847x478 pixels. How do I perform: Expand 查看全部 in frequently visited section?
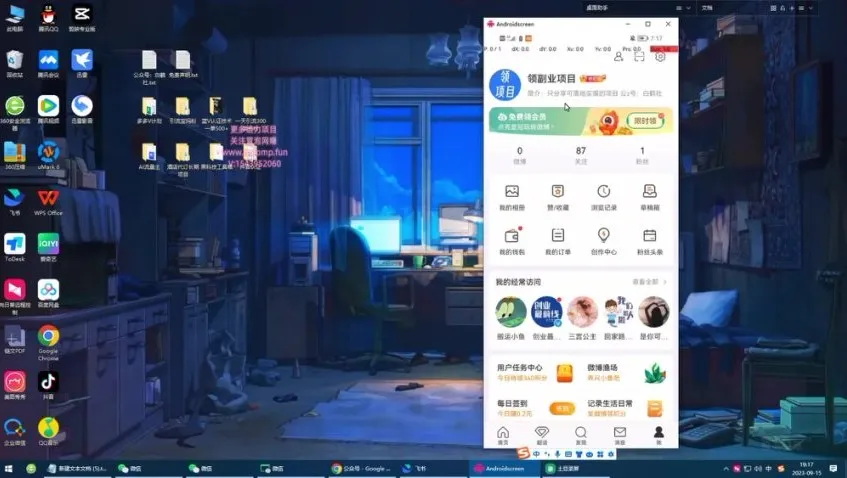[651, 282]
